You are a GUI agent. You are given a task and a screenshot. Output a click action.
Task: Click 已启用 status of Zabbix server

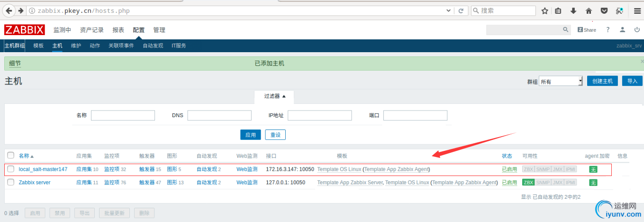coord(509,182)
